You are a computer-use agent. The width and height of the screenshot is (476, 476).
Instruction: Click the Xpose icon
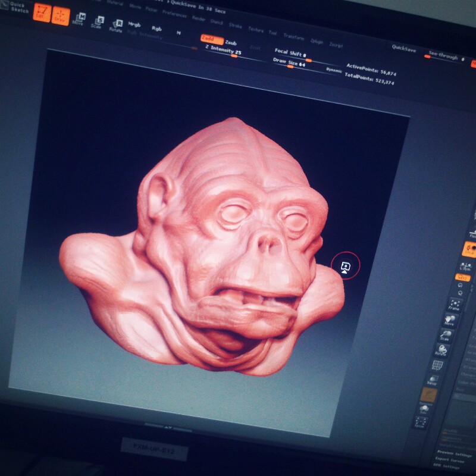tap(420, 422)
